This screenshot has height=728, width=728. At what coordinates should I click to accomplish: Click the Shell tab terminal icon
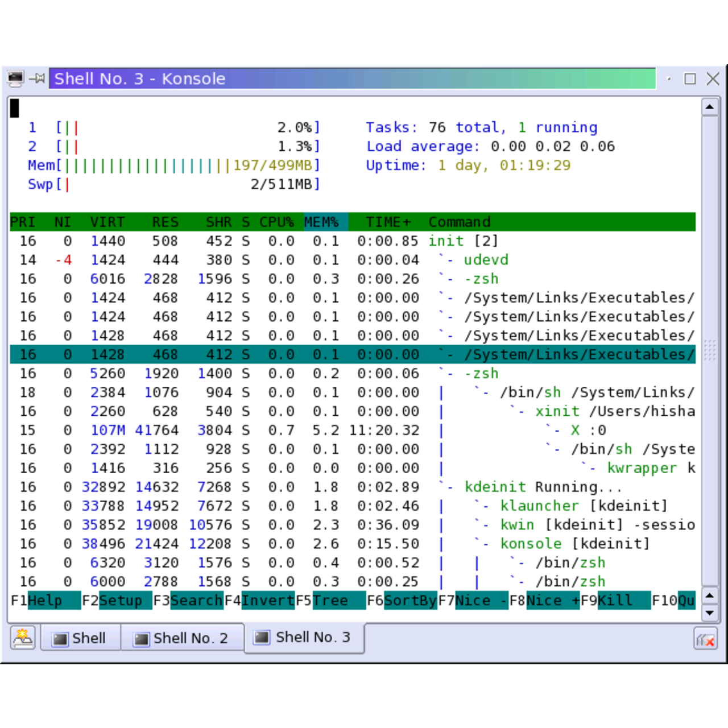[x=60, y=639]
